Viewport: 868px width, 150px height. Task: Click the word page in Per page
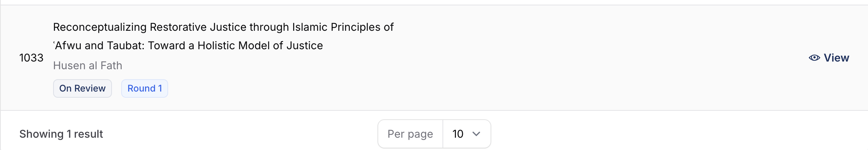420,134
